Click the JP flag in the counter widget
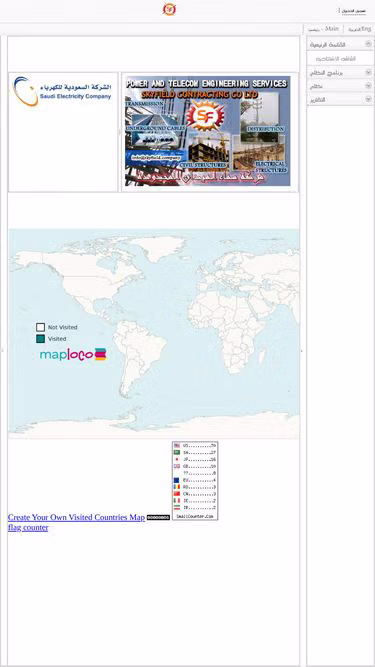Viewport: 375px width, 667px height. [x=177, y=459]
